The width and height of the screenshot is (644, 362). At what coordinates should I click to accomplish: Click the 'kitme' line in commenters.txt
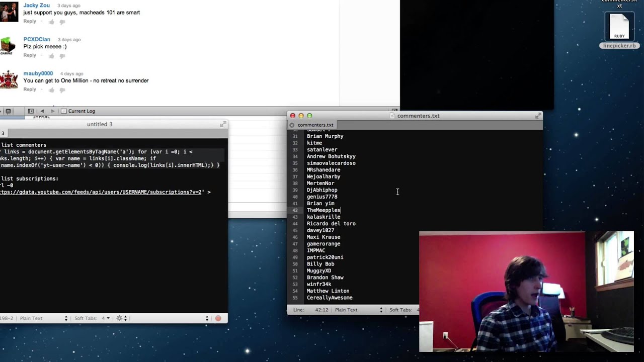tap(314, 143)
